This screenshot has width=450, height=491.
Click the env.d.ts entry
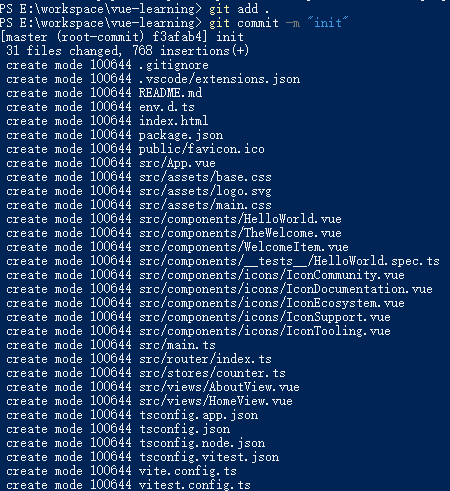pos(167,107)
